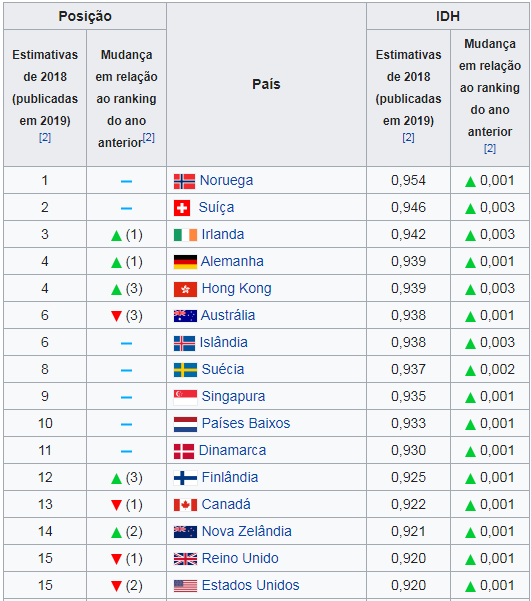Click the Denmark flag icon
The image size is (531, 601).
[x=184, y=452]
